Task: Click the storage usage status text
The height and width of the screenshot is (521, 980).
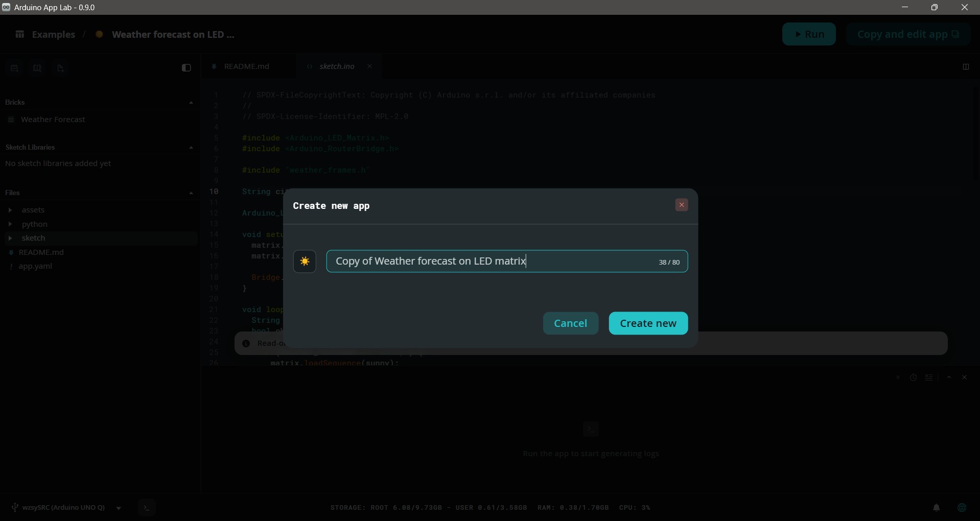Action: tap(429, 508)
